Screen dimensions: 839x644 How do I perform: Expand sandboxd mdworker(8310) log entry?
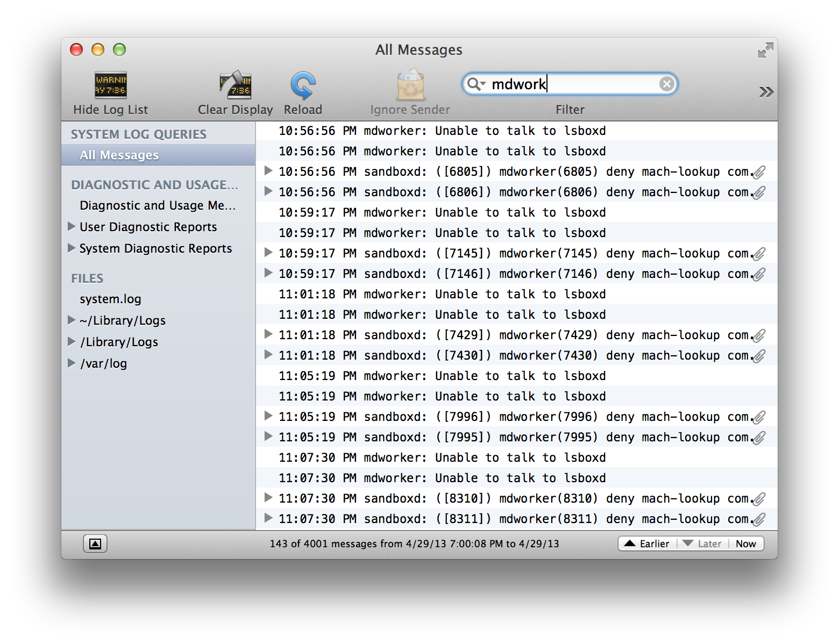(268, 498)
